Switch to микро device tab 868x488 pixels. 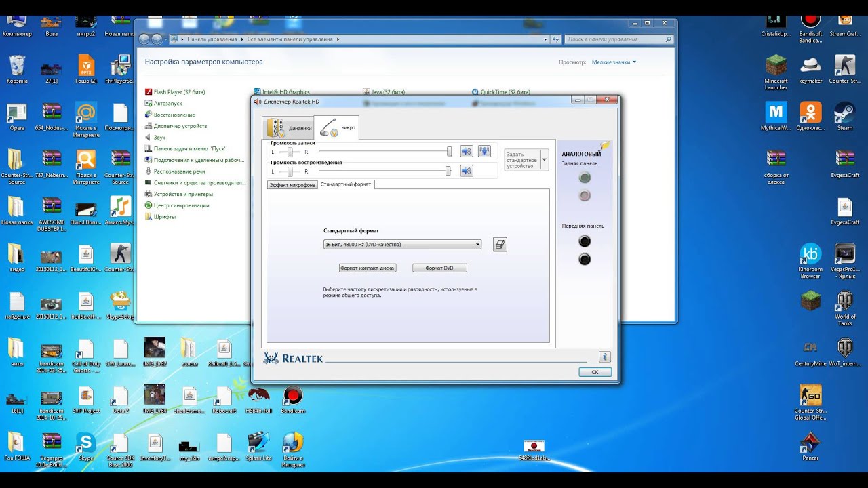pyautogui.click(x=336, y=127)
